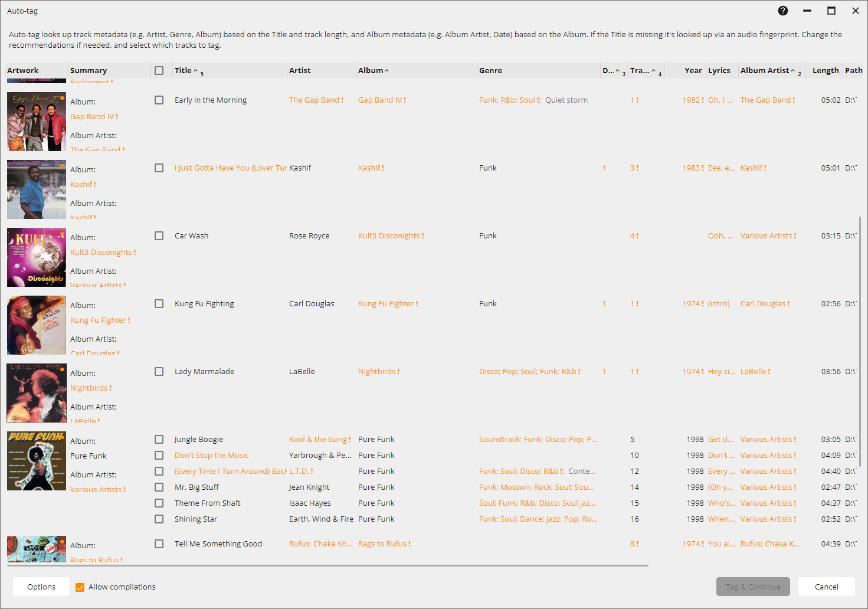Click the Gap Band IV album artwork
The height and width of the screenshot is (609, 868).
pos(37,122)
